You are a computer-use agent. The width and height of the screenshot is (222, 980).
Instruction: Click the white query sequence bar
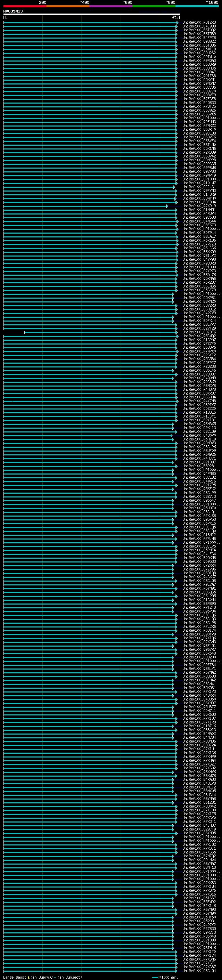coord(92,15)
